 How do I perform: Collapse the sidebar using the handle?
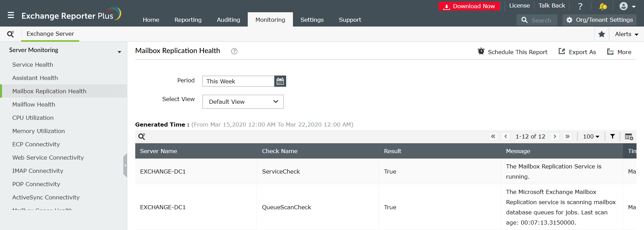[125, 165]
